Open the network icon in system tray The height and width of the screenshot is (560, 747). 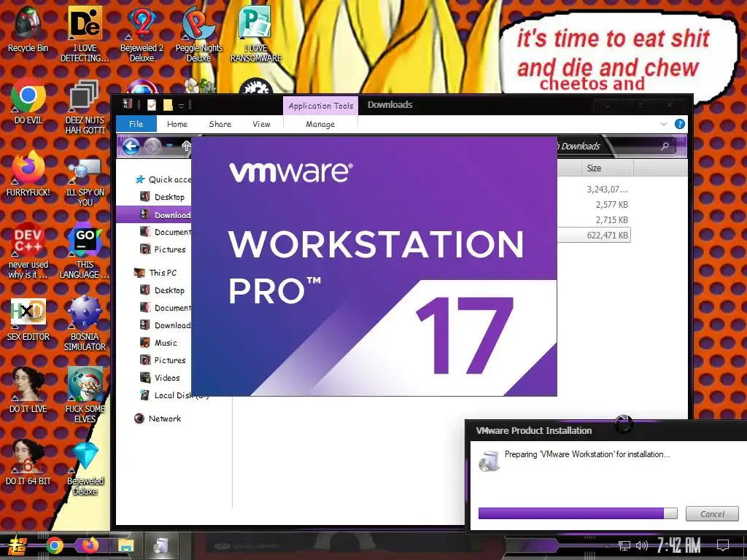[x=624, y=545]
